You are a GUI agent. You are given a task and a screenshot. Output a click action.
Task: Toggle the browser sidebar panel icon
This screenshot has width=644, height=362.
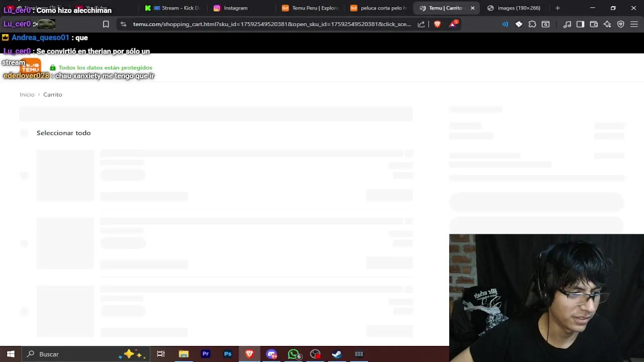pyautogui.click(x=580, y=24)
